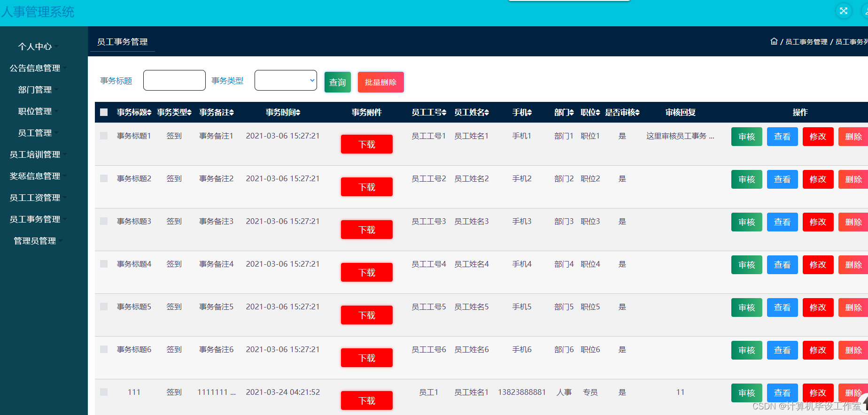
Task: Toggle the select-all checkbox in table header
Action: coord(104,112)
